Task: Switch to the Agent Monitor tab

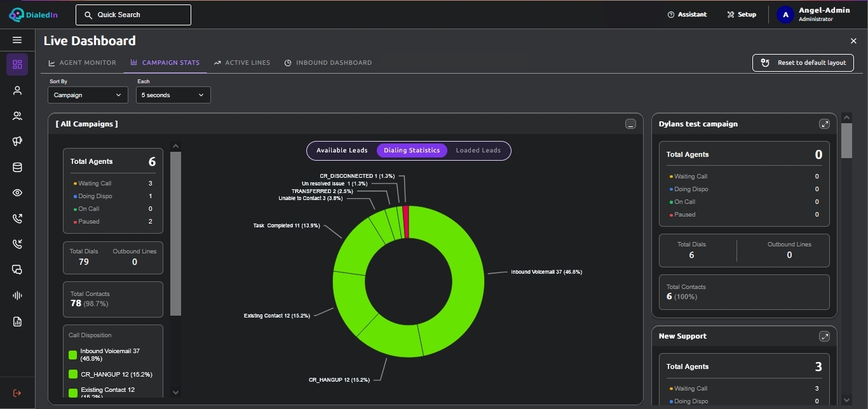Action: [x=83, y=63]
